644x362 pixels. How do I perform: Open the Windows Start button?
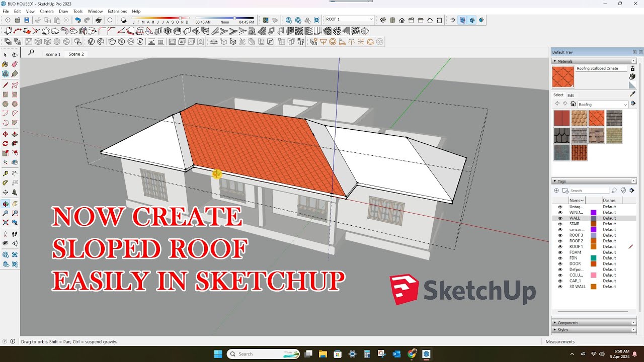point(218,354)
